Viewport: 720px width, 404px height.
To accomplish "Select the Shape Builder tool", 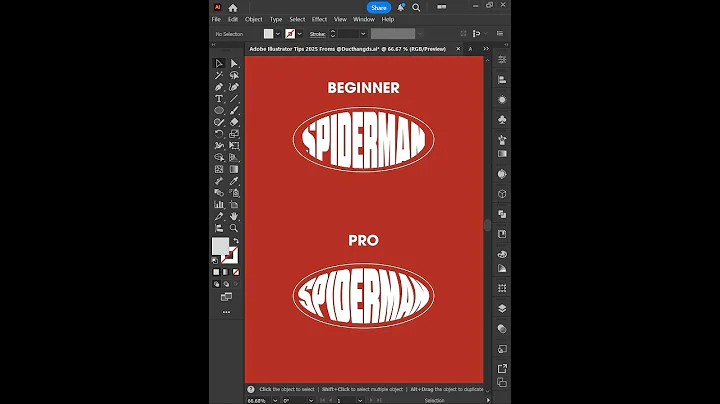I will [219, 157].
